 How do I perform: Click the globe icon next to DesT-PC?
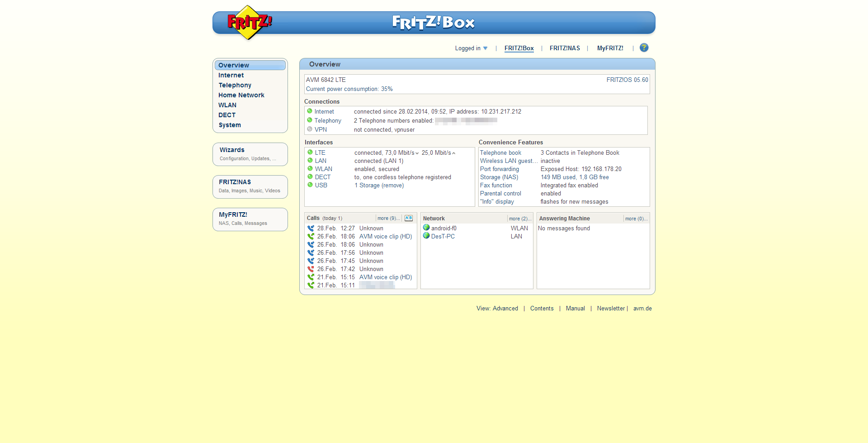click(x=426, y=236)
